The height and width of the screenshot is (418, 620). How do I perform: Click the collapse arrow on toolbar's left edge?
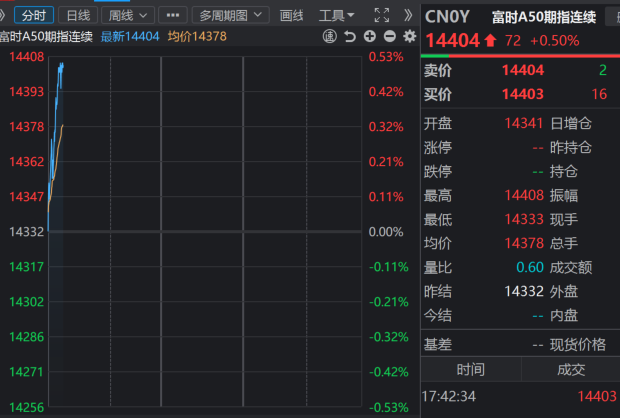click(x=2, y=15)
